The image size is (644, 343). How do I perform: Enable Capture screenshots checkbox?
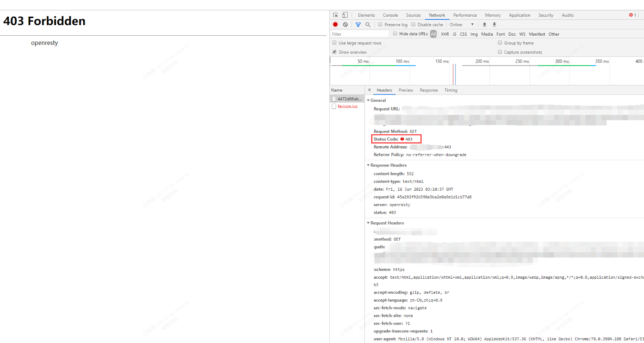pyautogui.click(x=500, y=52)
